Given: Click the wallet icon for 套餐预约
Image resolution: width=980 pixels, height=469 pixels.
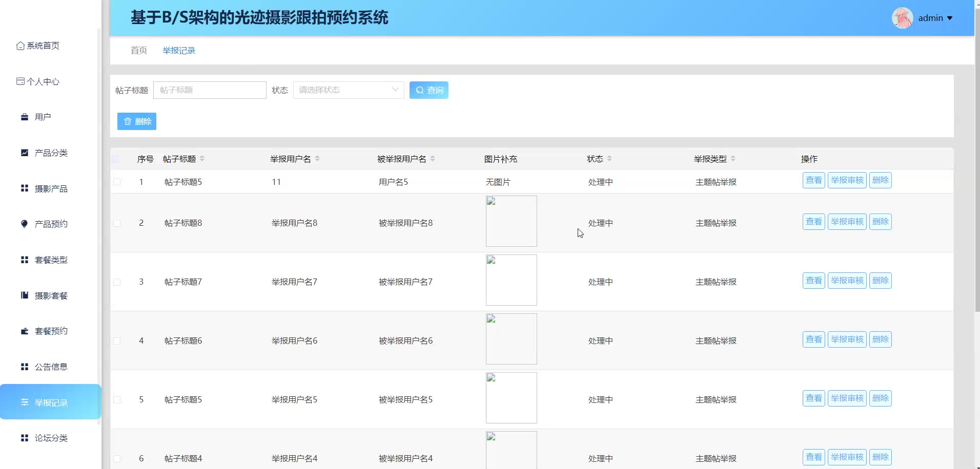Looking at the screenshot, I should point(24,331).
